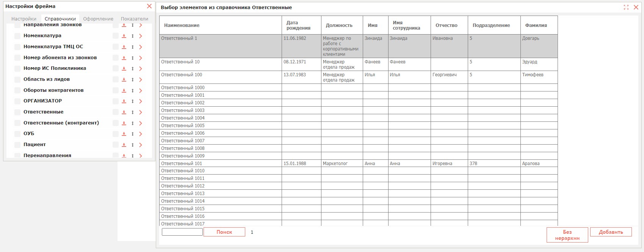
Task: Maximize the Ответственные selection dialog
Action: tap(626, 7)
